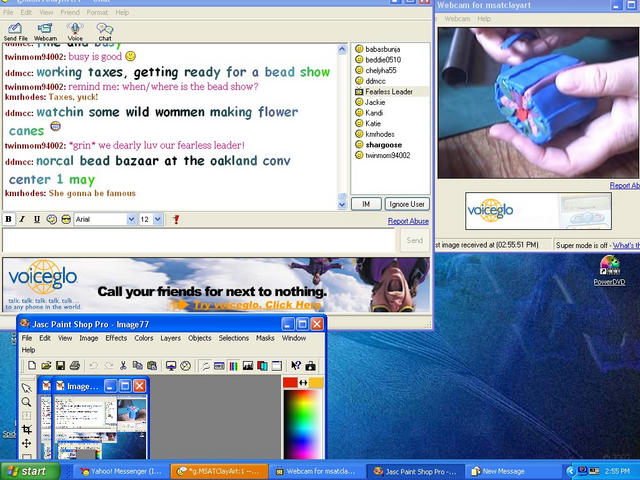This screenshot has width=640, height=480.
Task: Click the red exclamation Buzz icon
Action: point(176,220)
